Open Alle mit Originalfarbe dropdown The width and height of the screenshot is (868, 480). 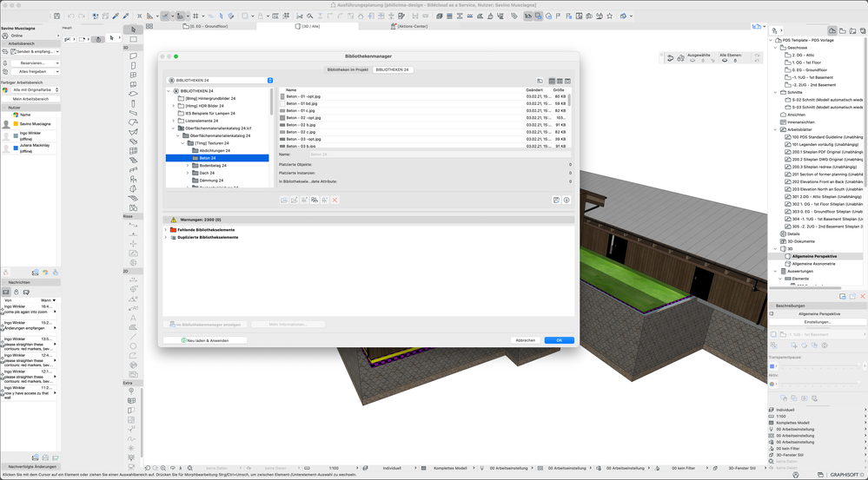pyautogui.click(x=30, y=89)
